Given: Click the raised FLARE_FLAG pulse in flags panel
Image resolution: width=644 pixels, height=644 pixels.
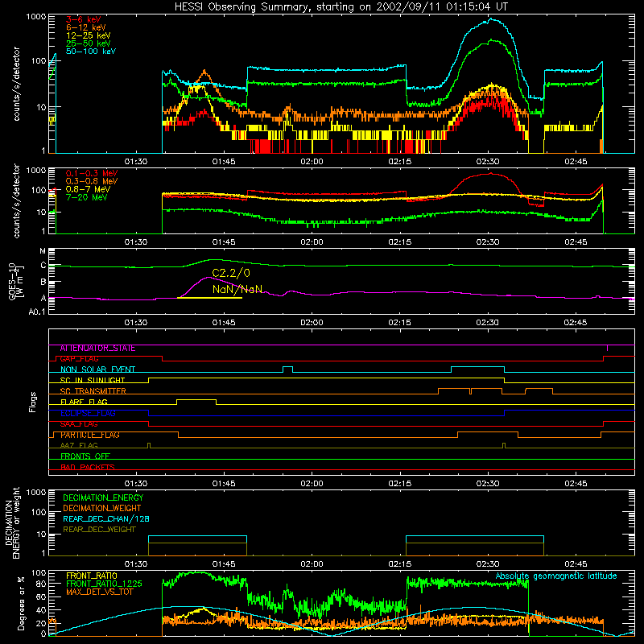Looking at the screenshot, I should (x=196, y=399).
